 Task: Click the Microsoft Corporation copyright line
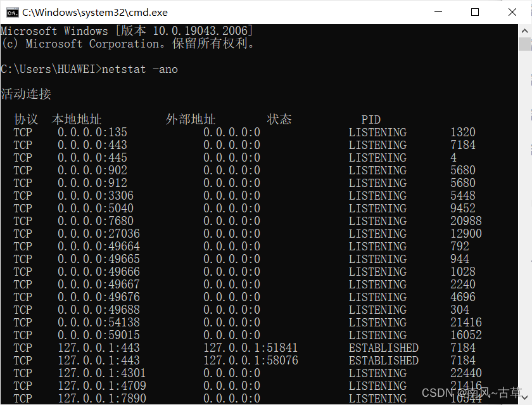(x=128, y=44)
